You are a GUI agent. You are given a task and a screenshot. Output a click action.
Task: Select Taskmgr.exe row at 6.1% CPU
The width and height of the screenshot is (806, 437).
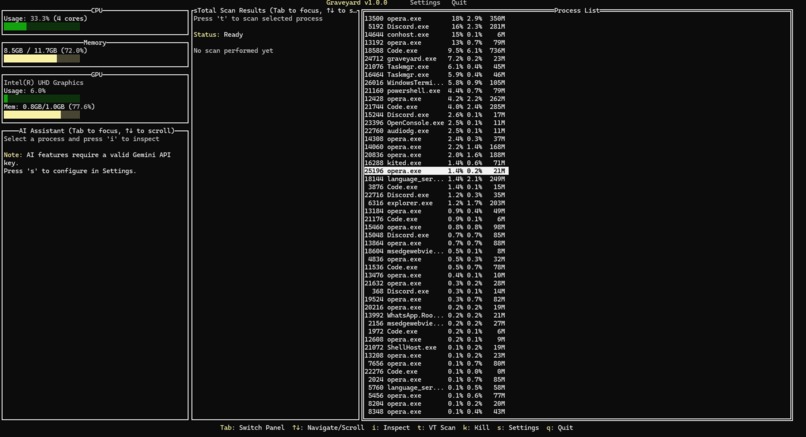point(435,66)
